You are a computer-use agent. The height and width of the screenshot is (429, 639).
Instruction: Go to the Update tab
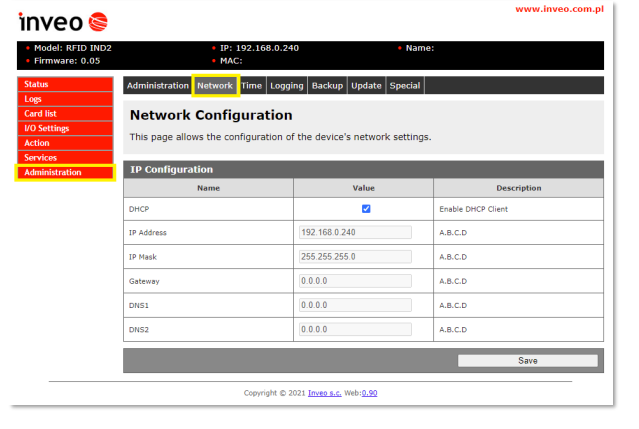click(x=366, y=86)
